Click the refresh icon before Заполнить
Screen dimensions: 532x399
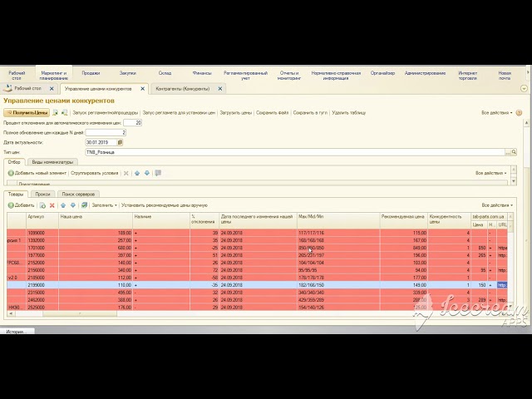tap(84, 205)
